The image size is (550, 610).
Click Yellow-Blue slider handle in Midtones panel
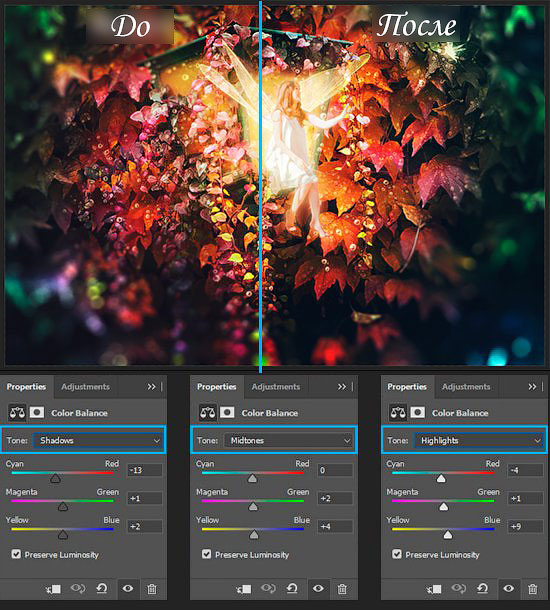[254, 535]
